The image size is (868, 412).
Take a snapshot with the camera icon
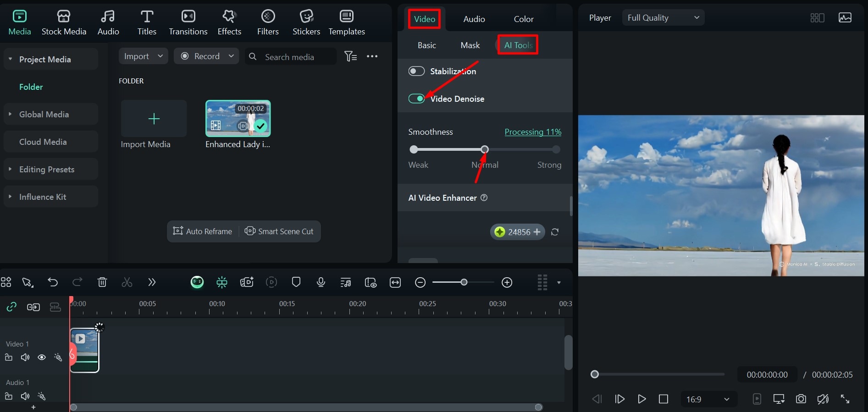801,399
